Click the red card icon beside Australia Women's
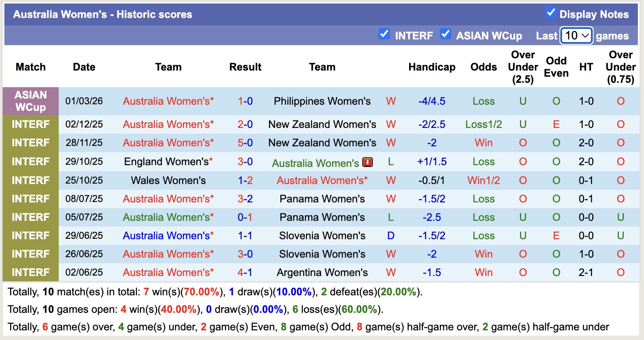Viewport: 644px width, 340px height. tap(367, 162)
